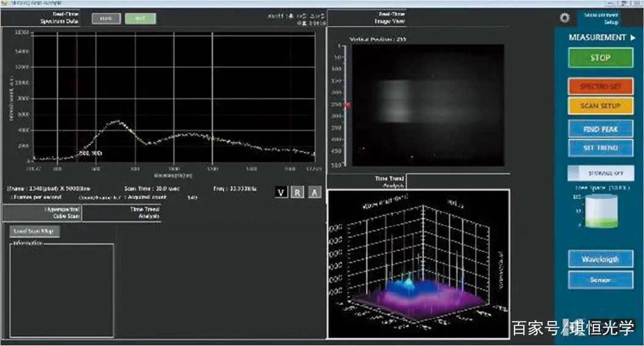
Task: Open the Time Trend Analysis tab at bottom left
Action: (x=122, y=212)
